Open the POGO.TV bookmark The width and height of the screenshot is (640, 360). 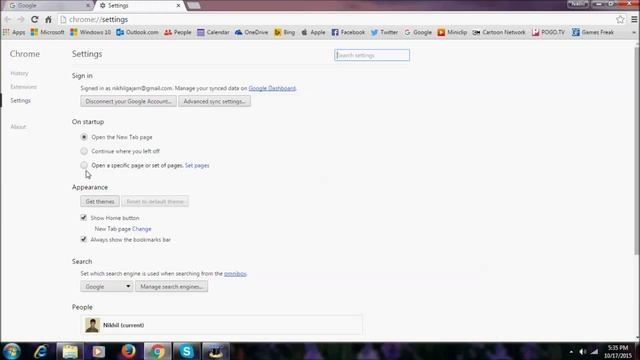(x=548, y=32)
